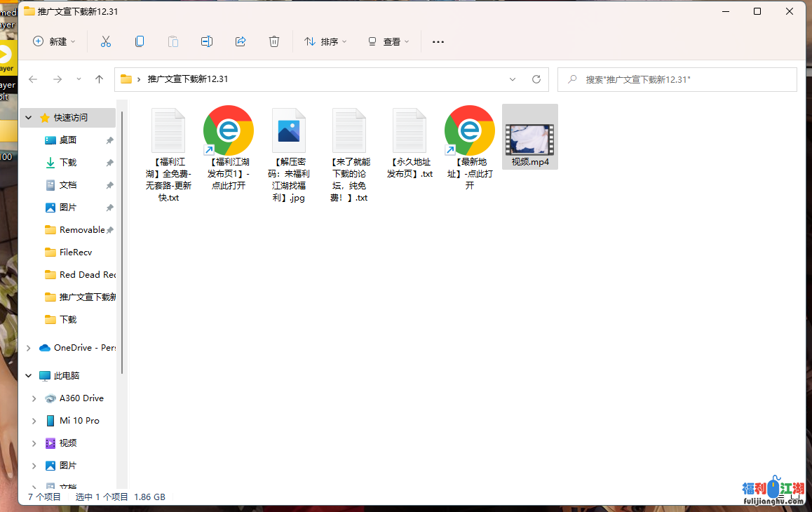The image size is (812, 512).
Task: Click the Delete trash can icon
Action: [x=274, y=42]
